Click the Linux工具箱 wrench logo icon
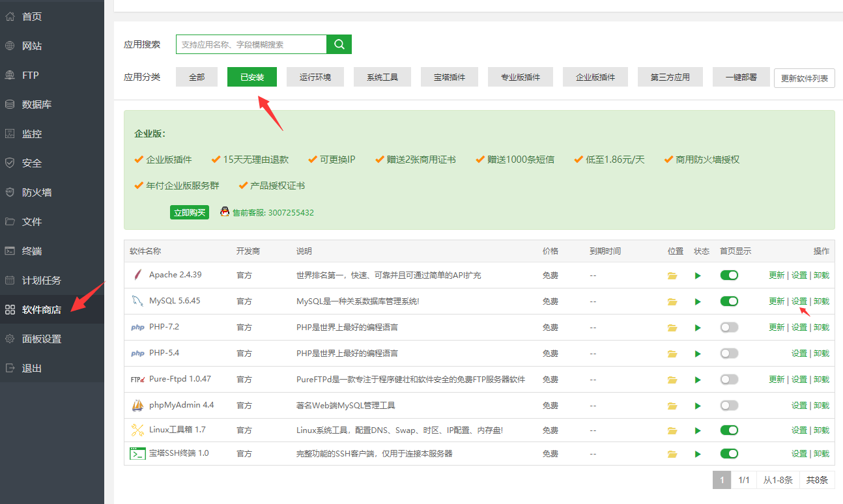Screen dimensions: 843x504 point(137,430)
